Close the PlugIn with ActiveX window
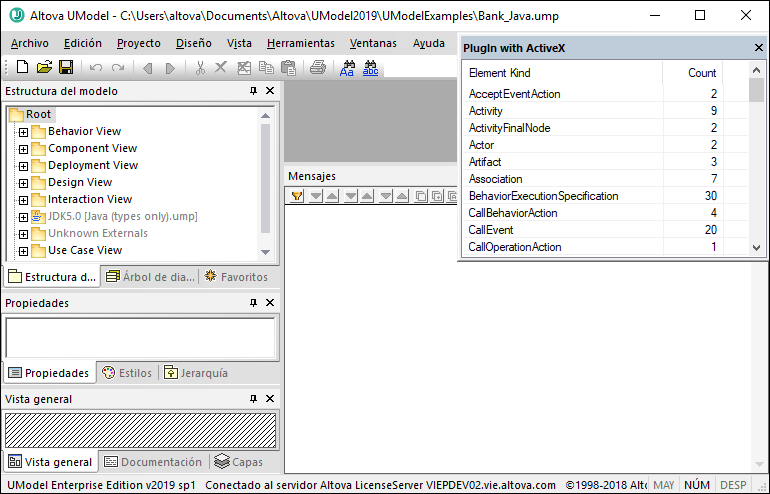Viewport: 770px width, 494px height. 759,48
